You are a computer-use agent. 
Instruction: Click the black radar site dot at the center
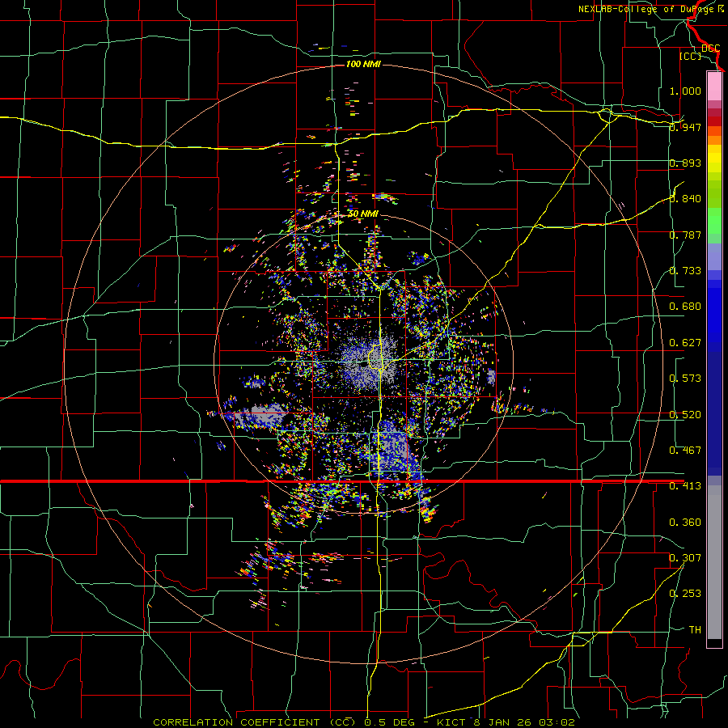(363, 365)
